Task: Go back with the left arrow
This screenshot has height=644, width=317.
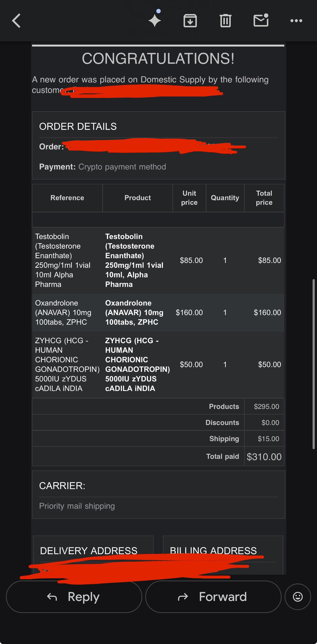Action: point(16,21)
